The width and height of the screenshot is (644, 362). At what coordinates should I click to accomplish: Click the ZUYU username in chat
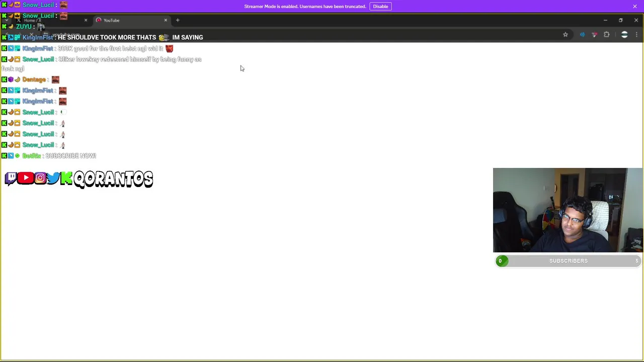[x=24, y=27]
